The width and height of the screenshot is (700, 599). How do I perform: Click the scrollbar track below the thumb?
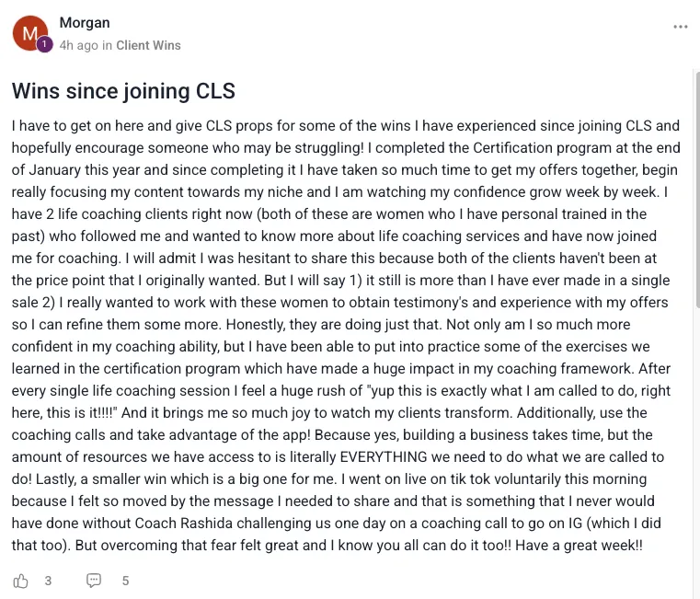tap(697, 446)
